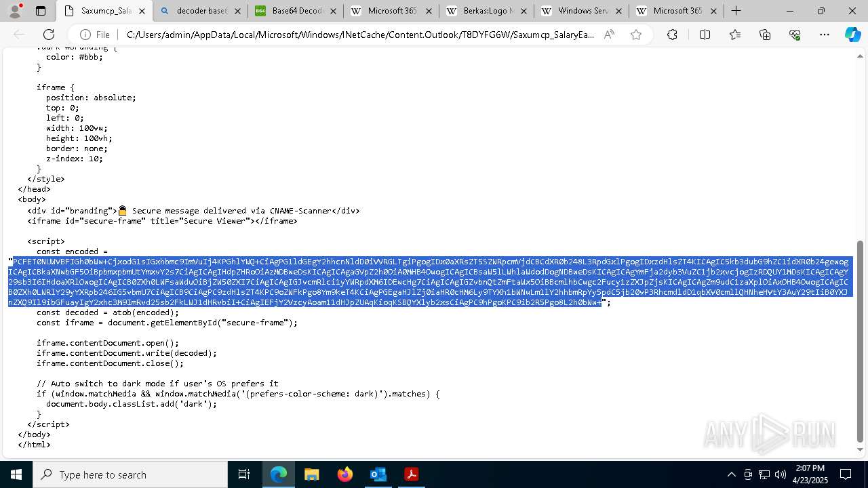Open tab actions menu icon
The width and height of the screenshot is (868, 488).
tap(41, 11)
